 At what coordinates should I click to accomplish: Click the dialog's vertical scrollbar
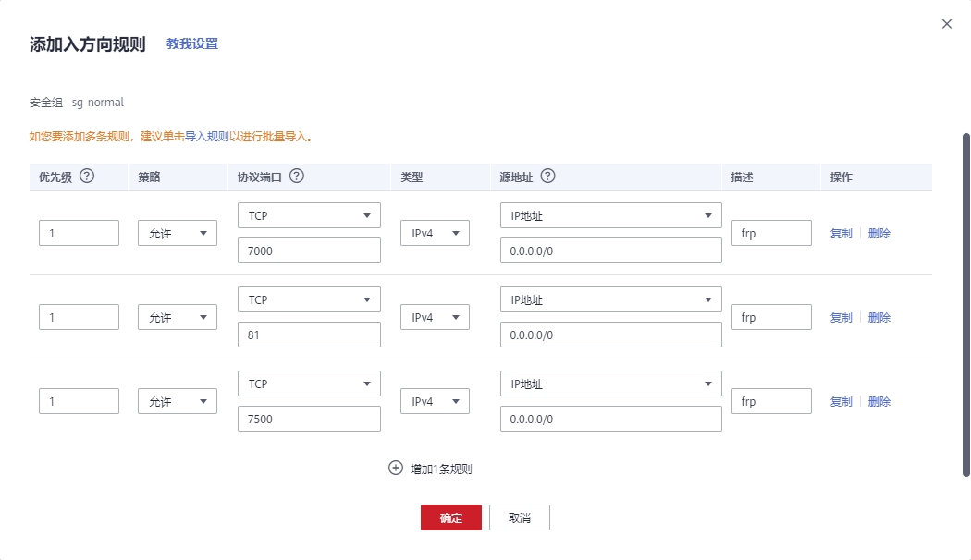[966, 305]
